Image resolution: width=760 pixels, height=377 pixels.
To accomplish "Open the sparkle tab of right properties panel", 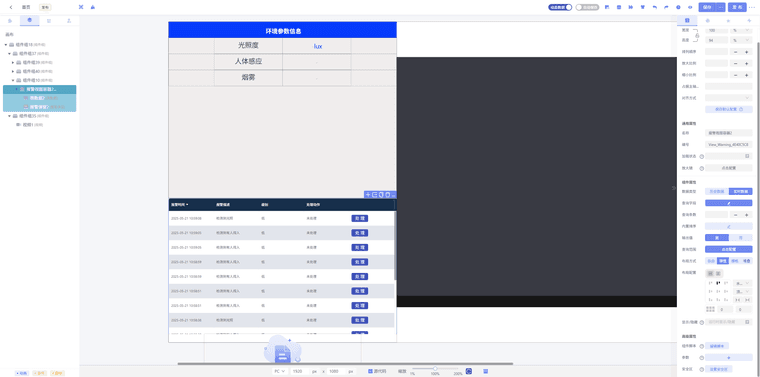I will [749, 20].
